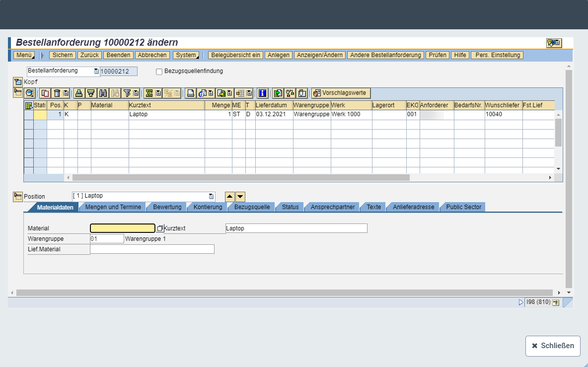The height and width of the screenshot is (367, 588).
Task: Expand the Kopf header section
Action: (x=18, y=81)
